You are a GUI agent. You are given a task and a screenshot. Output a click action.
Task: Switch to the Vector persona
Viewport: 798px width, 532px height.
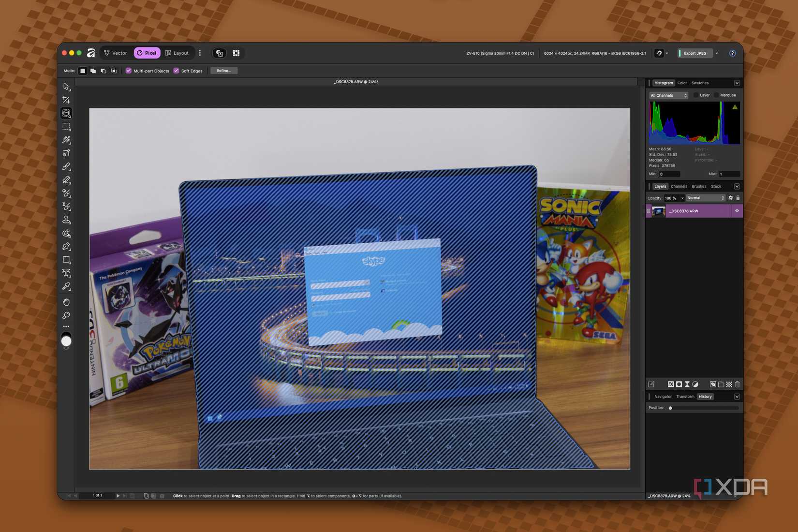tap(116, 53)
